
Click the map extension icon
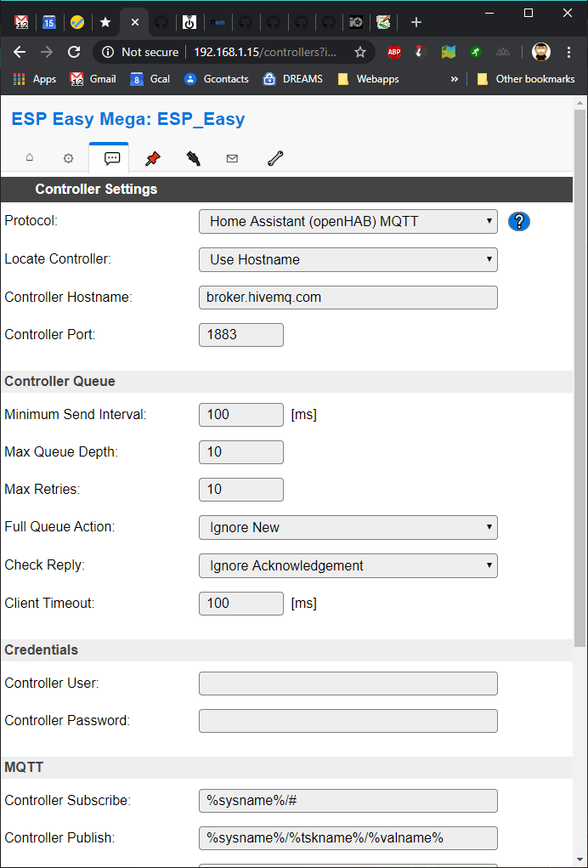448,52
